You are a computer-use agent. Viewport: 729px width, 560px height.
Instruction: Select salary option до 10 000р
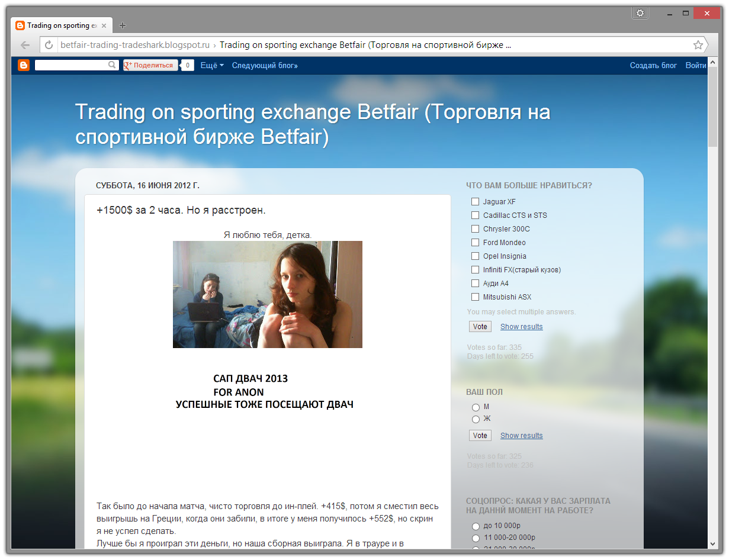[476, 526]
